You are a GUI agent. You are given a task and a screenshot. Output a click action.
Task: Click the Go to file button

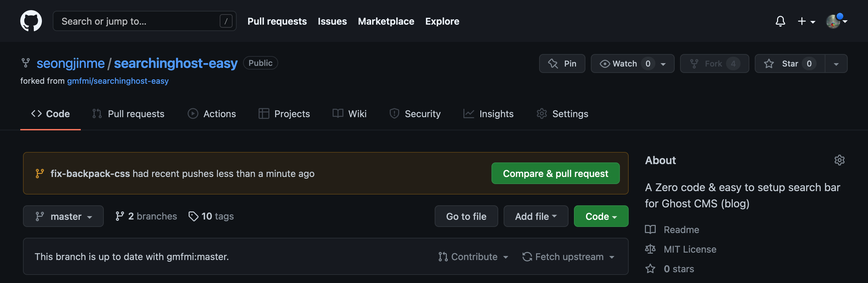466,216
